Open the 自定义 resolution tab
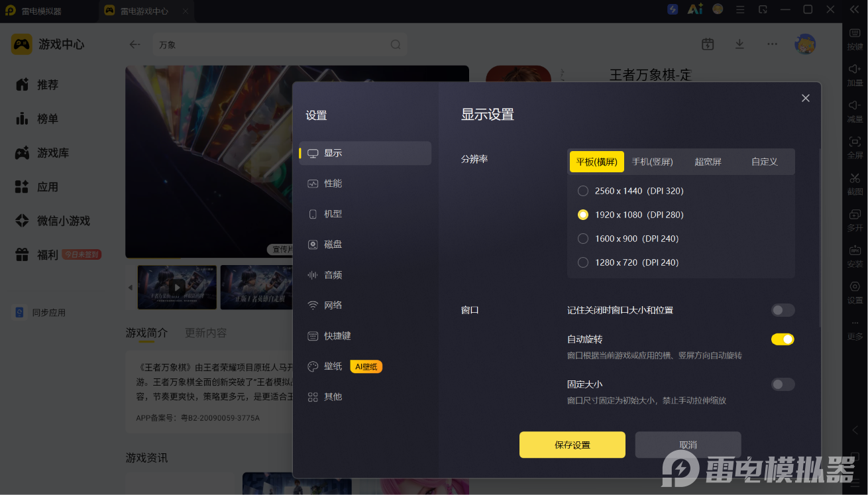 coord(764,162)
